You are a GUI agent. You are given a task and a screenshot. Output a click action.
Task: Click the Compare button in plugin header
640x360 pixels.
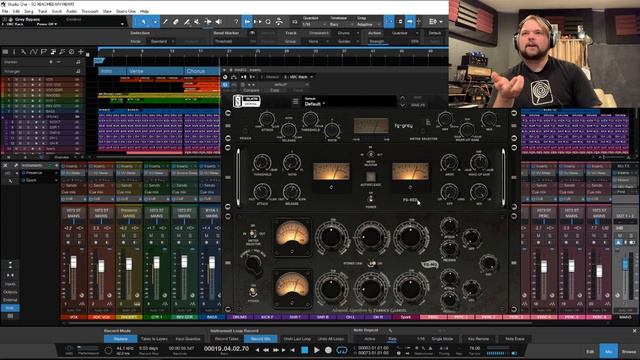[x=251, y=90]
